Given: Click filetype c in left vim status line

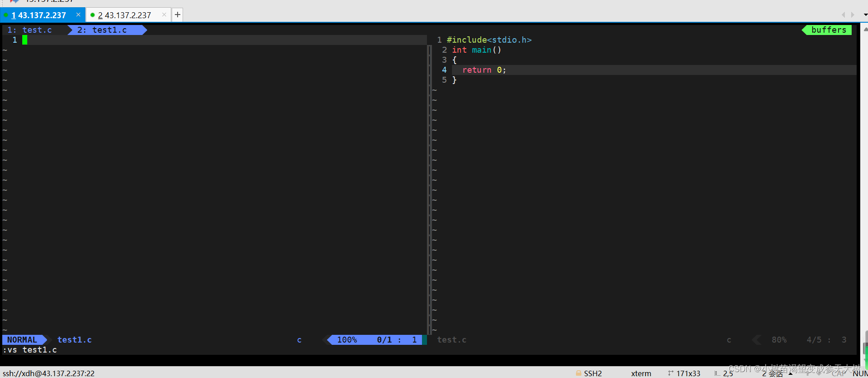Looking at the screenshot, I should pos(299,340).
